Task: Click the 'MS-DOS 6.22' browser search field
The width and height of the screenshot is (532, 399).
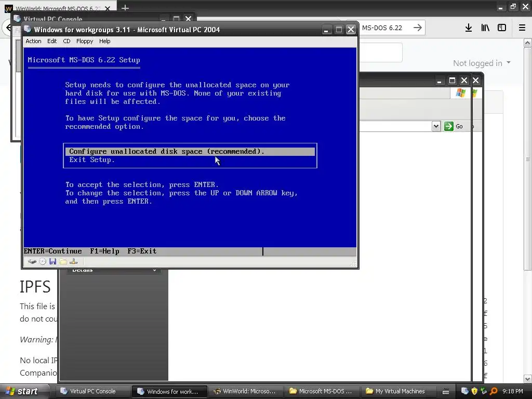Action: tap(385, 28)
